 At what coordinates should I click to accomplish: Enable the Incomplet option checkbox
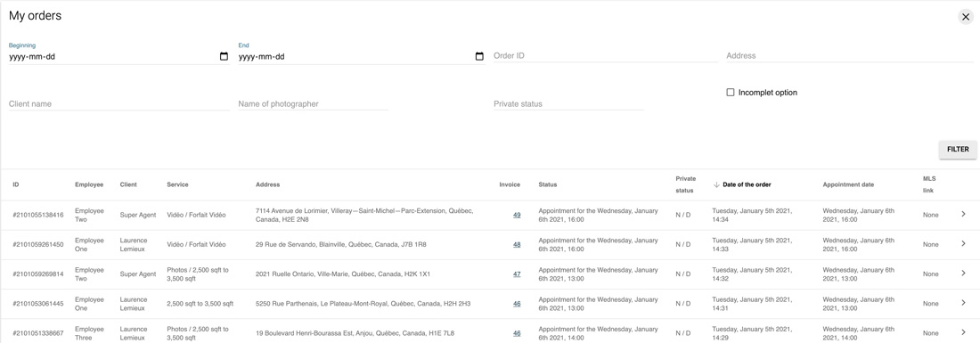pyautogui.click(x=730, y=93)
